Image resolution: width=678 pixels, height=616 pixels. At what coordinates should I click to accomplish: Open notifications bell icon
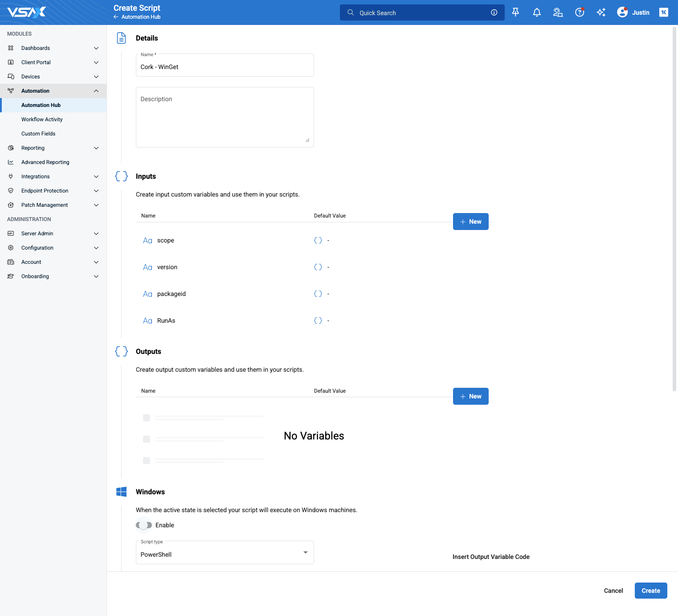click(x=537, y=12)
